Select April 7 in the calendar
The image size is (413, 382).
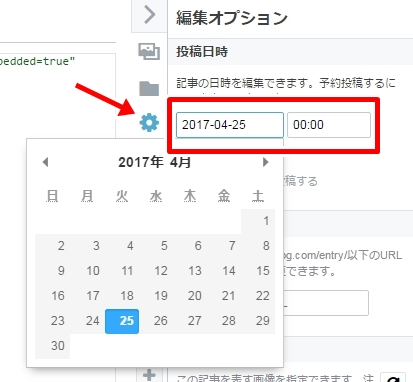[x=224, y=246]
